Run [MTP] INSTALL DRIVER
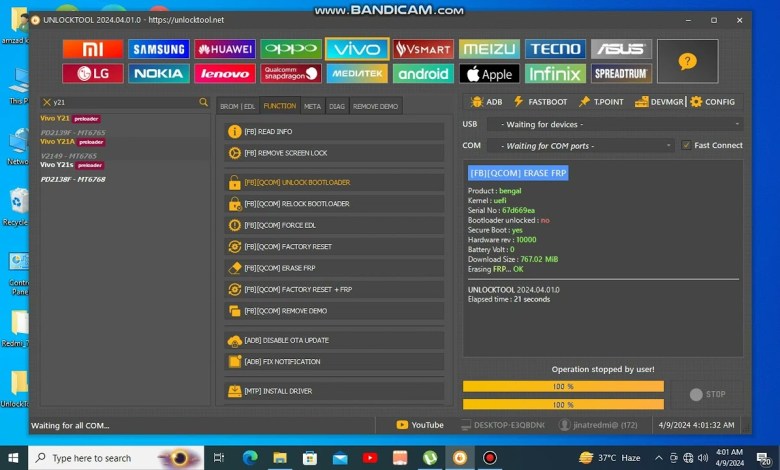Image resolution: width=780 pixels, height=470 pixels. [334, 391]
